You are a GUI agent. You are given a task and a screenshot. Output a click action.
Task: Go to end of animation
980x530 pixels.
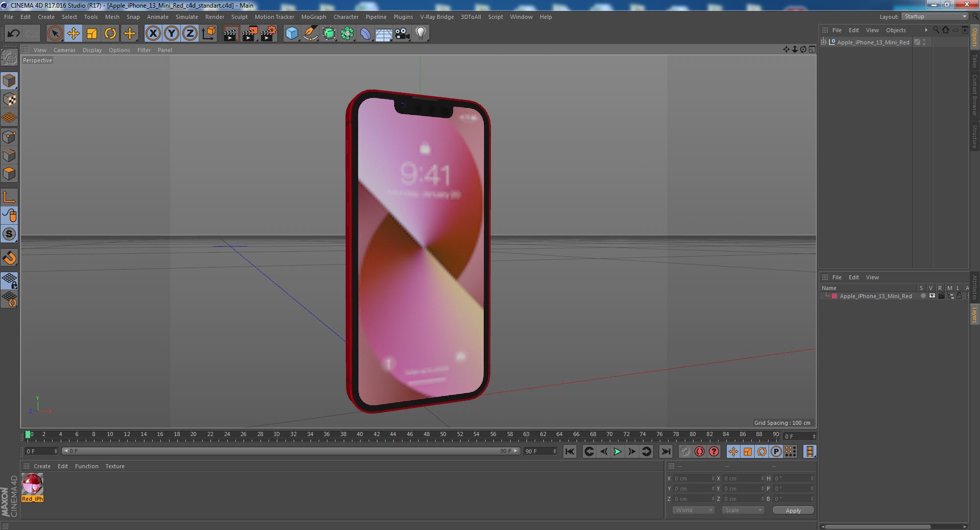[665, 451]
